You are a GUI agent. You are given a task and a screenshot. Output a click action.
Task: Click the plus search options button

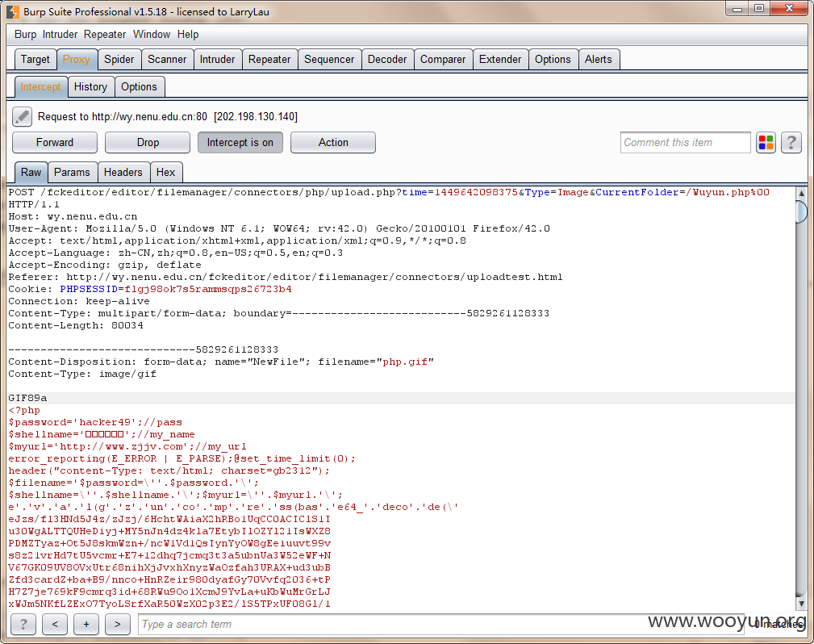[86, 624]
